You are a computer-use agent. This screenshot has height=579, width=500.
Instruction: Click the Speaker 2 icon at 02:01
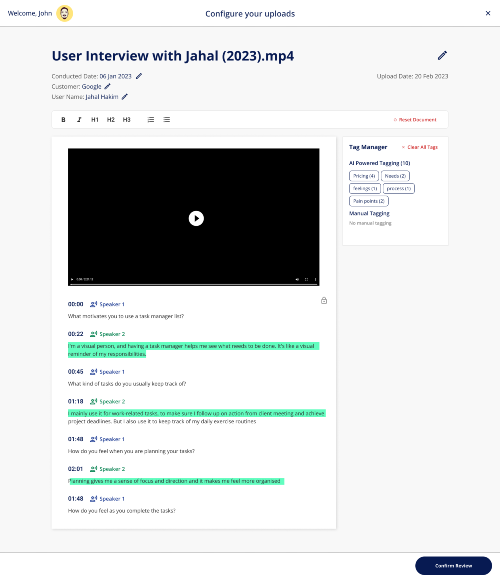point(93,469)
